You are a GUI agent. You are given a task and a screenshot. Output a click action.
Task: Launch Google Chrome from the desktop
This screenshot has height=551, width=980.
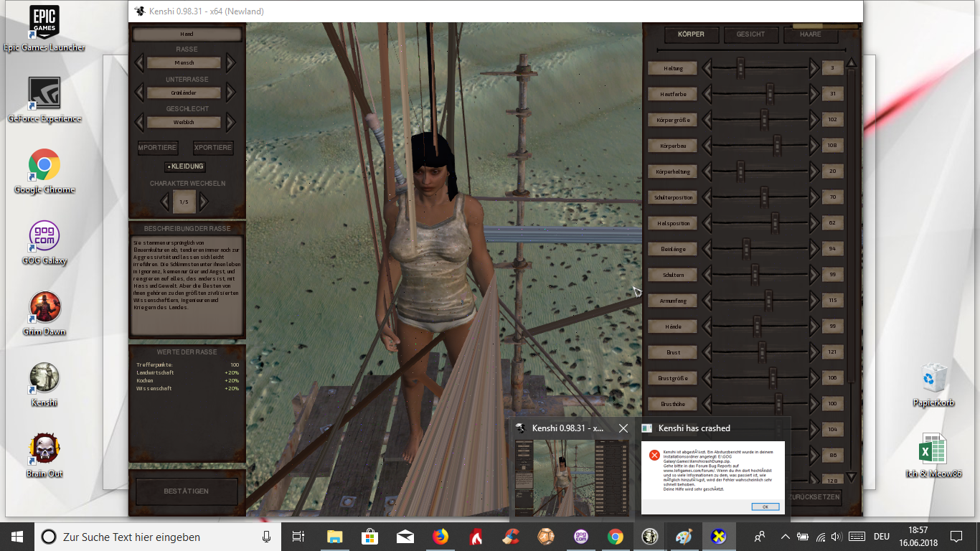tap(44, 171)
